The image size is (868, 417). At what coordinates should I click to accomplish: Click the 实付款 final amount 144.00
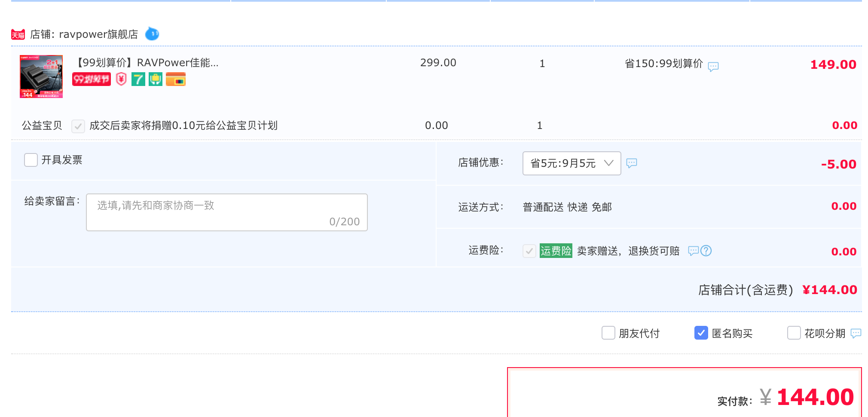pyautogui.click(x=816, y=397)
